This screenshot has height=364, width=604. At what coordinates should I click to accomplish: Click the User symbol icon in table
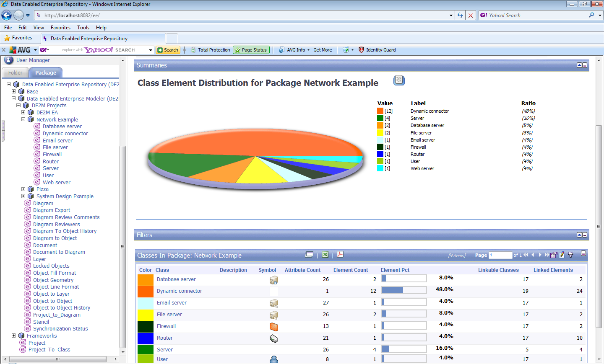pyautogui.click(x=274, y=359)
